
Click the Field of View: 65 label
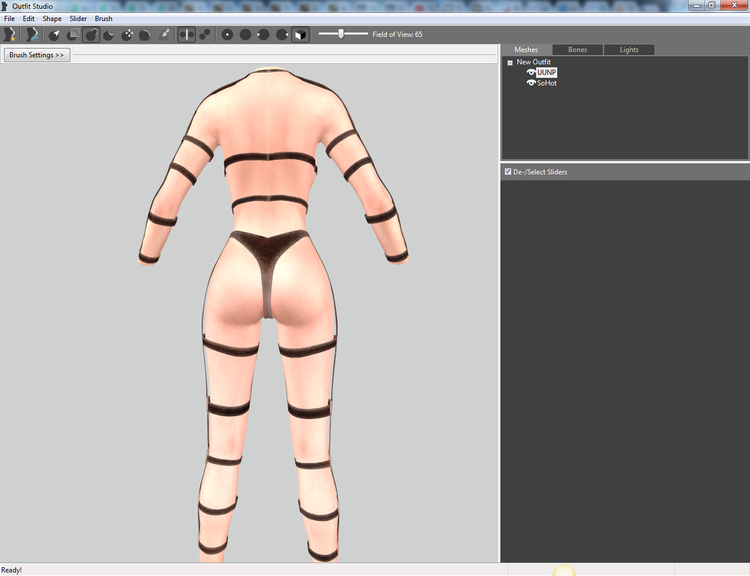point(397,34)
